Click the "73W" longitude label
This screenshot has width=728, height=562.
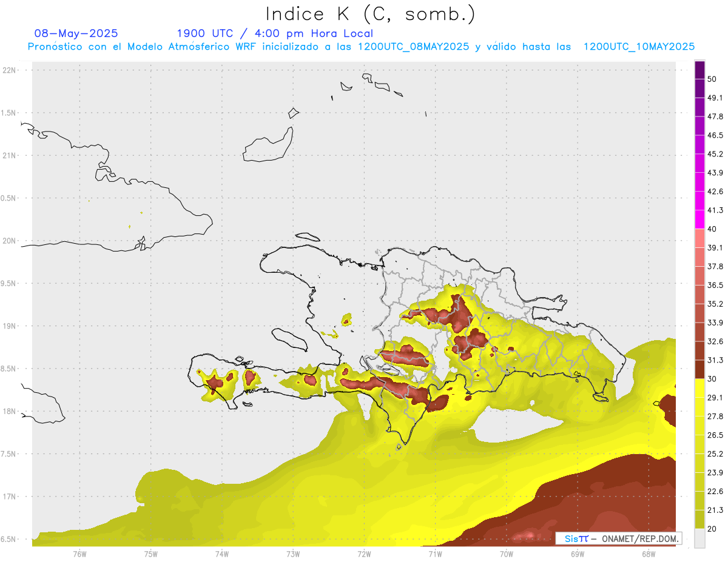tap(293, 554)
